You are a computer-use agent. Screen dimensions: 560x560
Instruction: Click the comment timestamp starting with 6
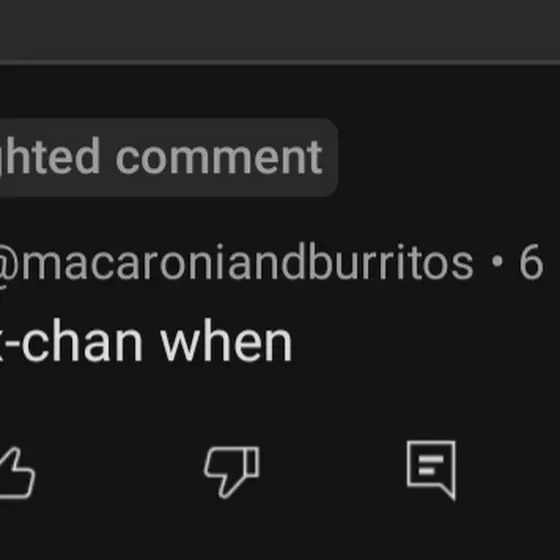[531, 262]
